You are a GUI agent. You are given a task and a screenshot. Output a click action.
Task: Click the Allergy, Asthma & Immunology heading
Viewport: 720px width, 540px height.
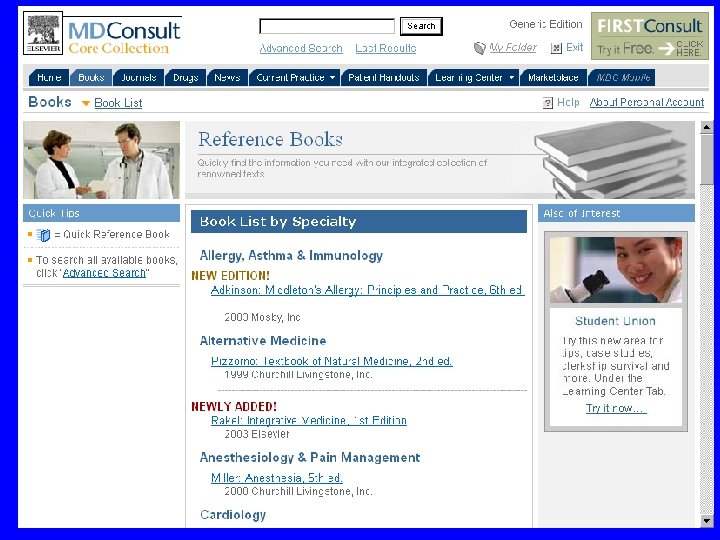[x=291, y=256]
